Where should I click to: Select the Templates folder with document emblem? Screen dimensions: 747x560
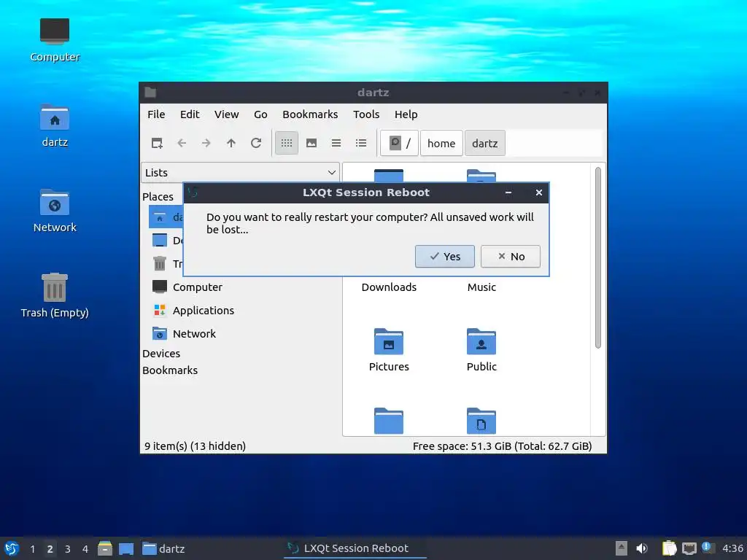point(481,421)
